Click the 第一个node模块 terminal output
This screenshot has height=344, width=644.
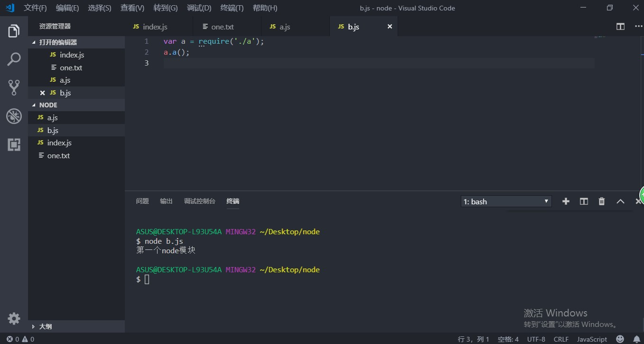[166, 250]
